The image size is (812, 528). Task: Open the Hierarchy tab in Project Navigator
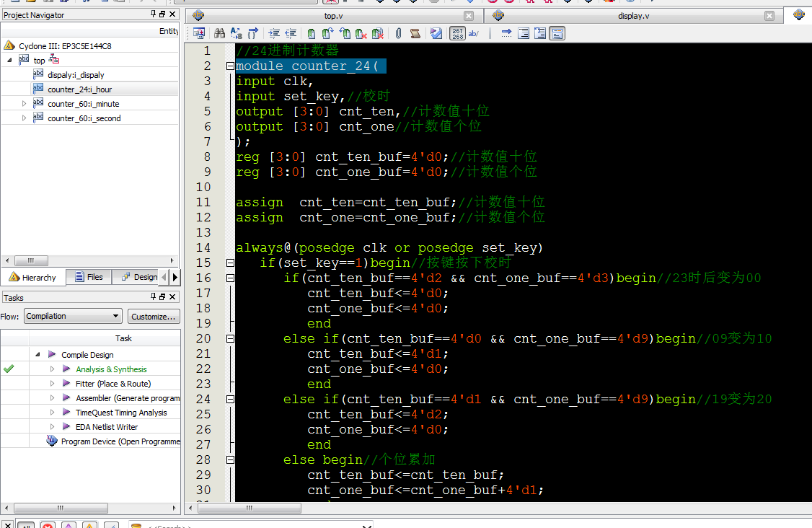point(32,278)
